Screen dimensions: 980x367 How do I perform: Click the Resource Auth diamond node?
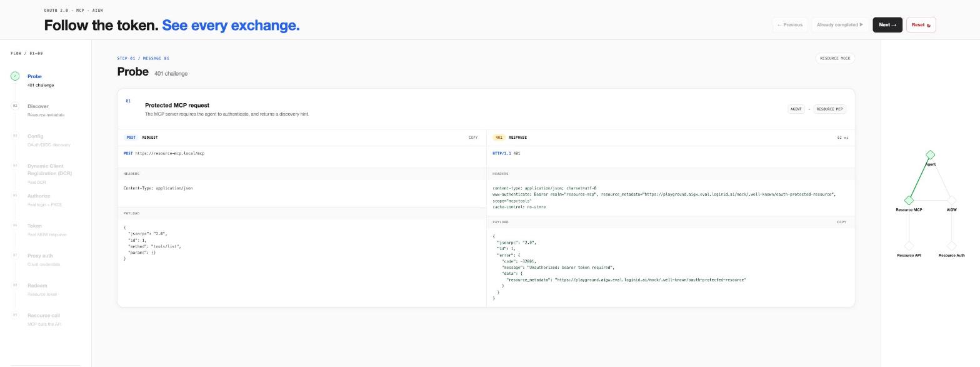pos(951,246)
